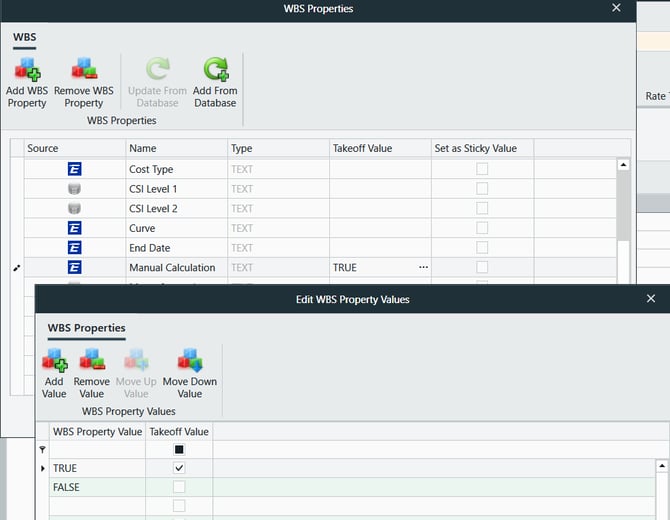Check the FALSE takeoff value checkbox

pos(179,487)
